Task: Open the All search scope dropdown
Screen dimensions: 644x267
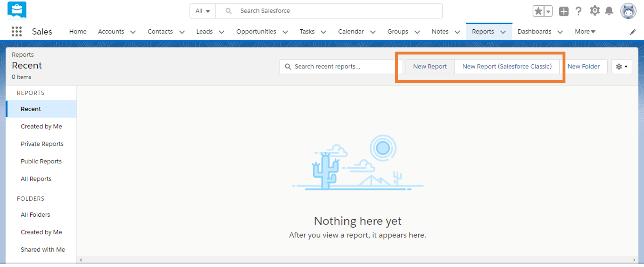Action: [x=203, y=11]
